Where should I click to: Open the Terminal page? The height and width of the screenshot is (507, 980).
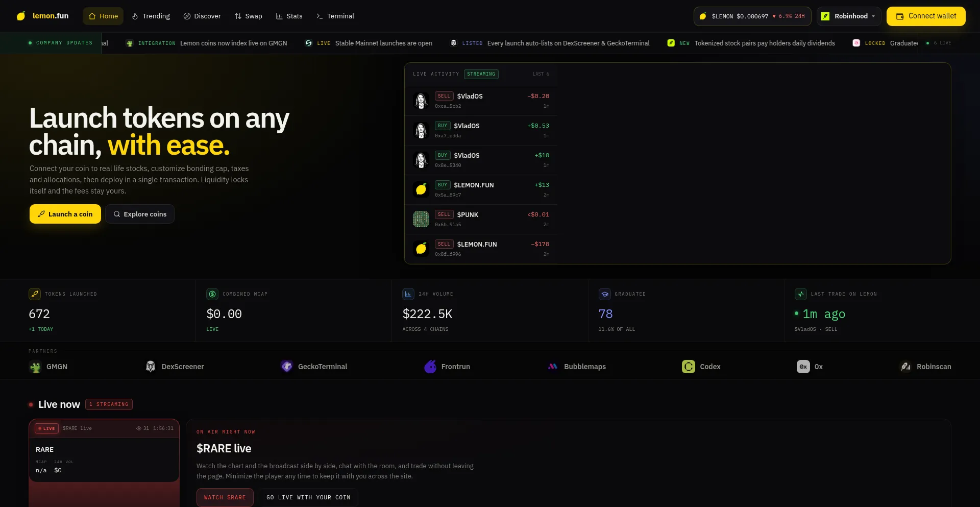[x=335, y=16]
